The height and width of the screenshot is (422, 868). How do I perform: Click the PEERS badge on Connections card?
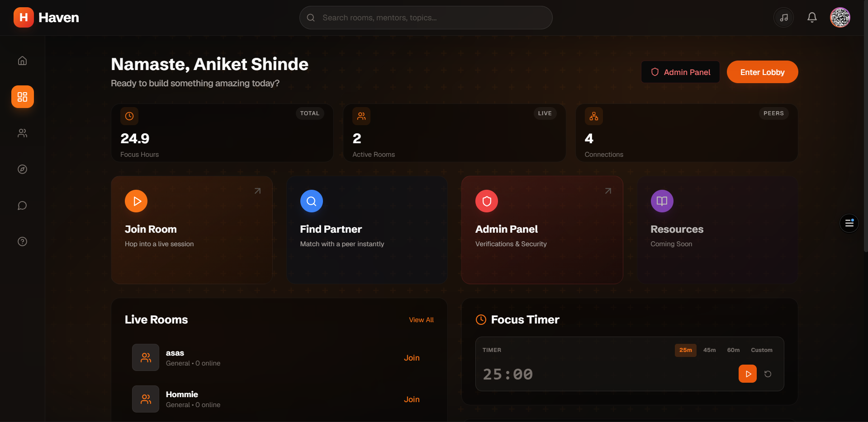(x=773, y=113)
